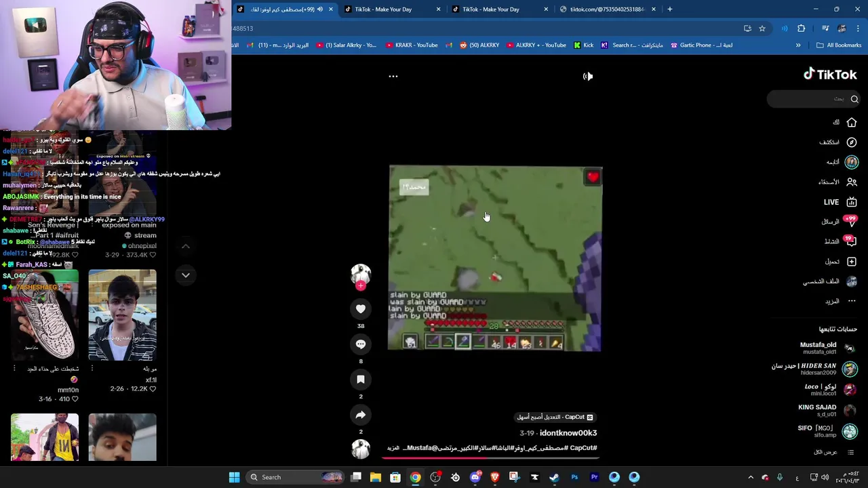Open the (1) Salar Alkrky YouTube bookmark
The height and width of the screenshot is (488, 868).
tap(346, 45)
